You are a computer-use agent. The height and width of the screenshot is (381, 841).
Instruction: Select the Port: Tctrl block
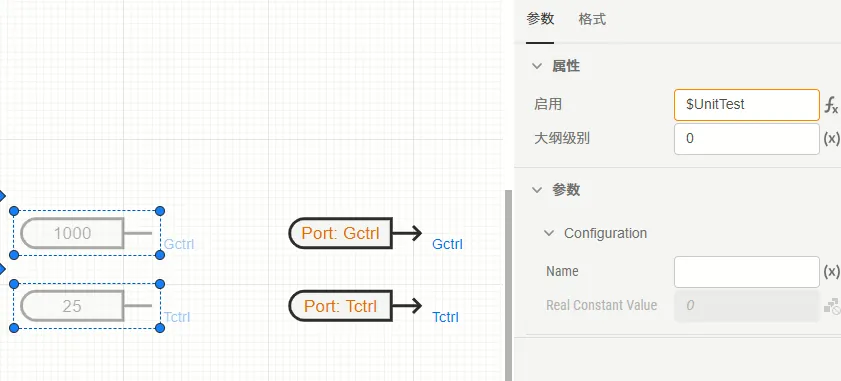(341, 306)
